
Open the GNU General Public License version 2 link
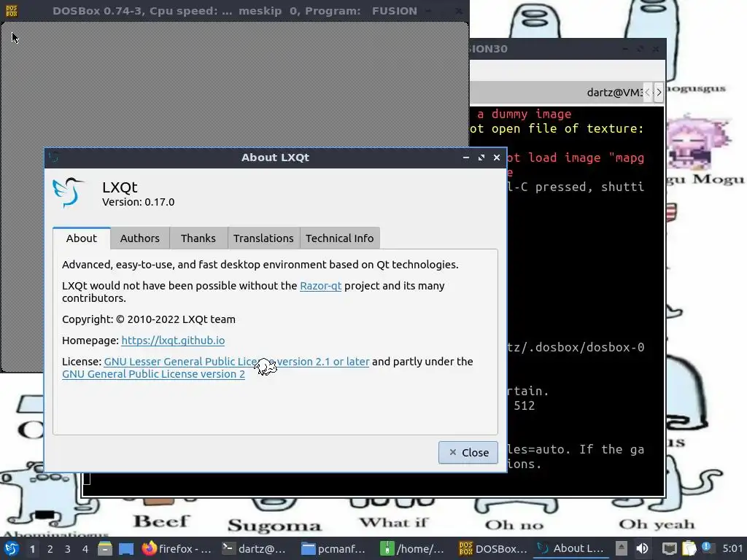(153, 374)
